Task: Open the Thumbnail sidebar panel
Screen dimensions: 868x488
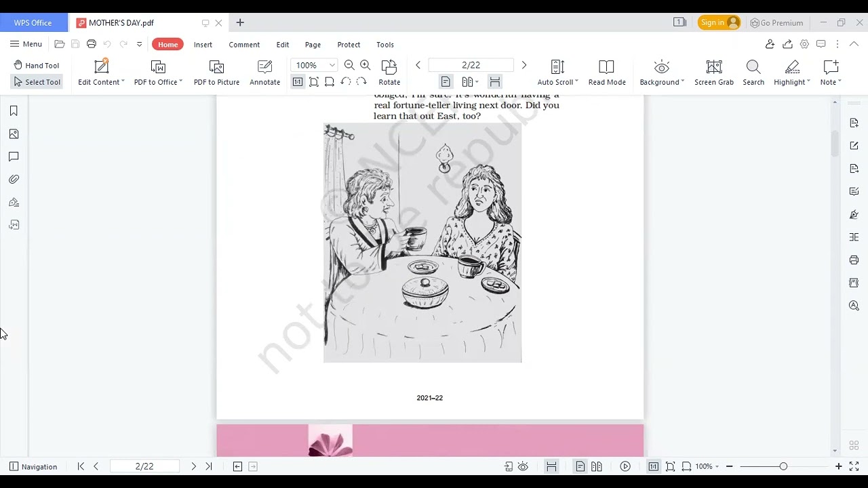Action: 14,134
